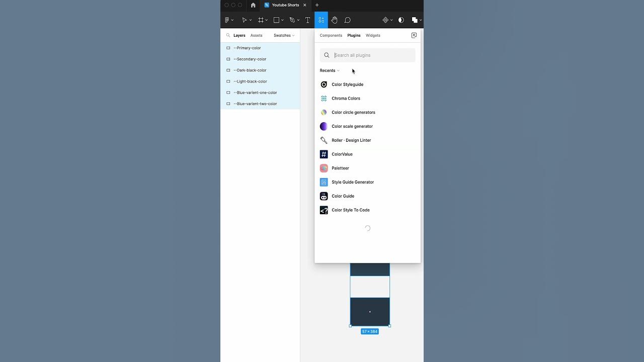This screenshot has height=362, width=644.
Task: Detach the plugins panel to new window
Action: (414, 35)
